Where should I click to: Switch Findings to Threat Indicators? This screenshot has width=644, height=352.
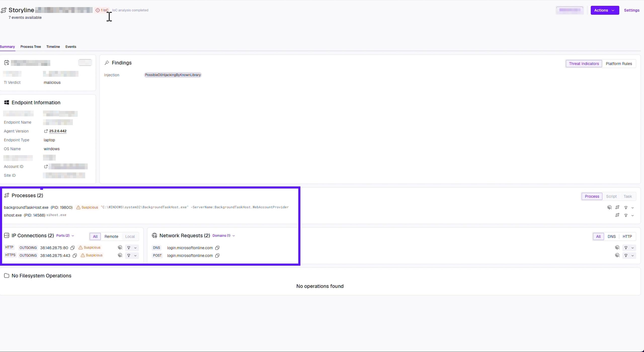click(x=584, y=64)
